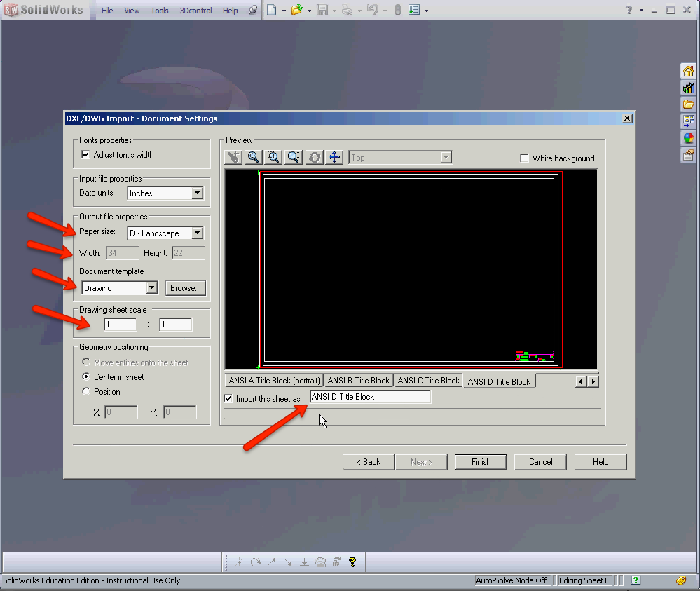Switch to the ANSI B Title Block tab
The width and height of the screenshot is (700, 591).
[x=358, y=380]
